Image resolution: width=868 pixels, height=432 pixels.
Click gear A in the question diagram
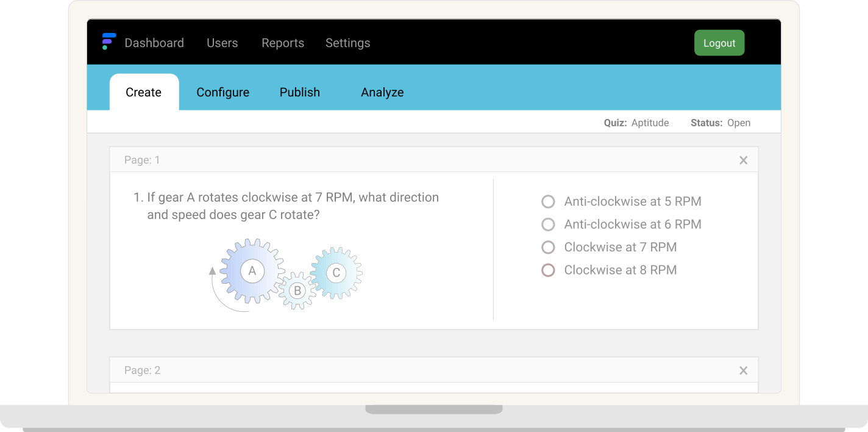[x=252, y=271]
